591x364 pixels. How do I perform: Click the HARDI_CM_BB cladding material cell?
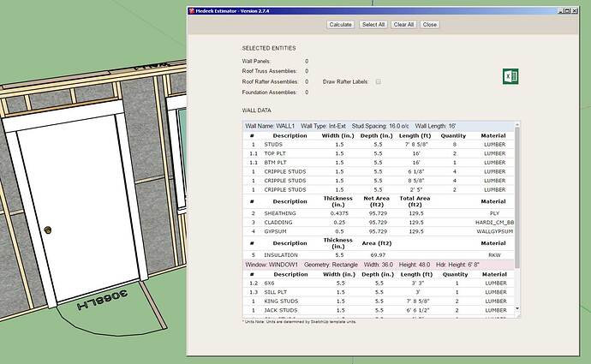point(494,222)
